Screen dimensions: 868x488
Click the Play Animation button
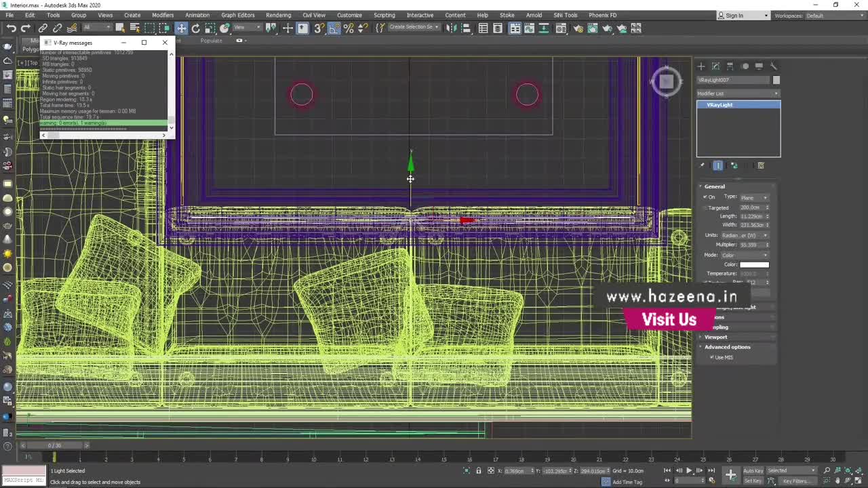pos(689,470)
